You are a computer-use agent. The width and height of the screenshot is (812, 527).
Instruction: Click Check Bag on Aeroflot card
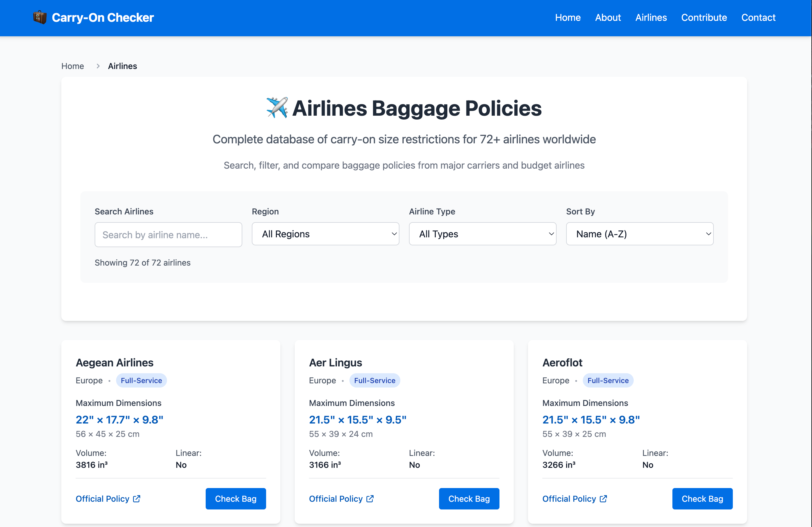coord(702,499)
